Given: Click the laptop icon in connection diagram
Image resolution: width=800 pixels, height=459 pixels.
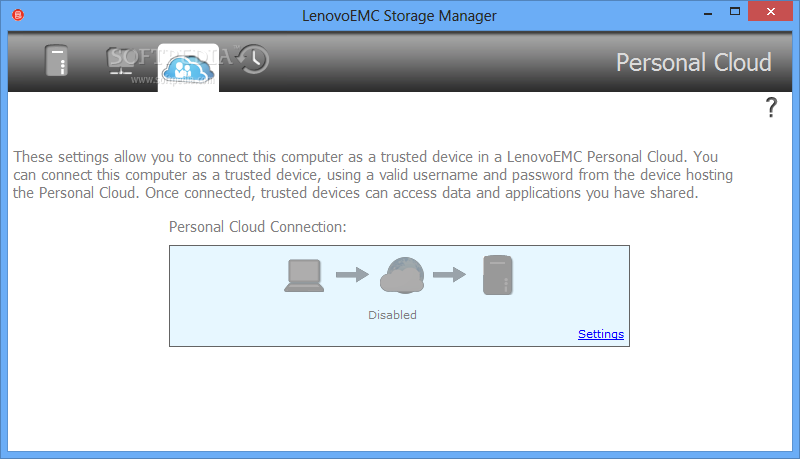Looking at the screenshot, I should point(304,275).
